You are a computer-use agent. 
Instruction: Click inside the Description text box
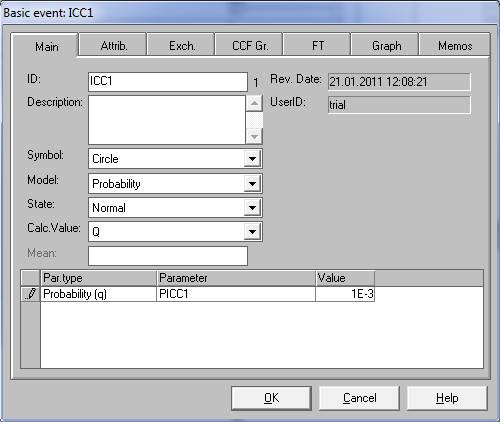[x=167, y=120]
